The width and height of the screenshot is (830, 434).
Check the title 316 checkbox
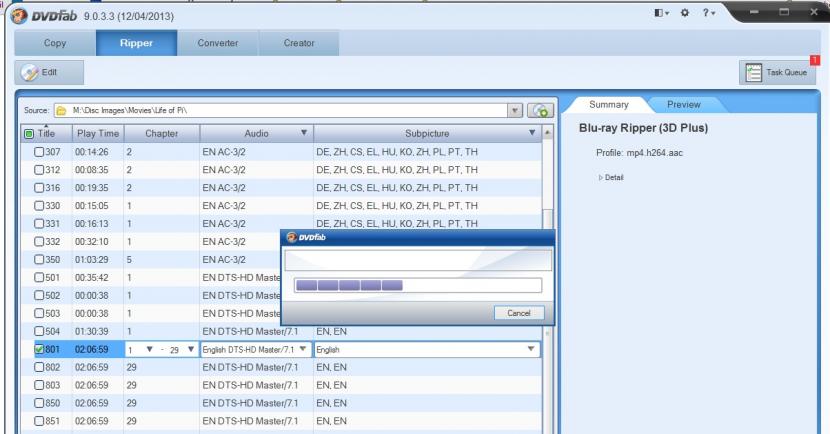click(x=39, y=188)
